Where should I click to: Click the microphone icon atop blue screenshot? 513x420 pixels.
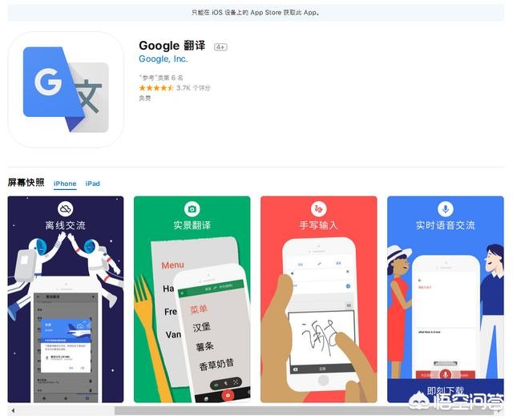(446, 208)
